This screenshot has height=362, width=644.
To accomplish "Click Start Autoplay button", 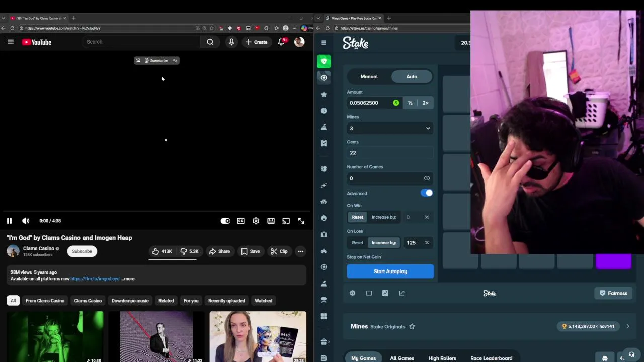I will [x=390, y=271].
